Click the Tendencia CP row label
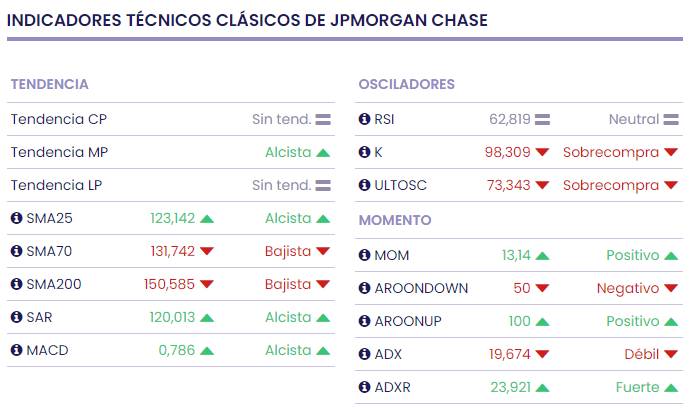 click(x=59, y=119)
